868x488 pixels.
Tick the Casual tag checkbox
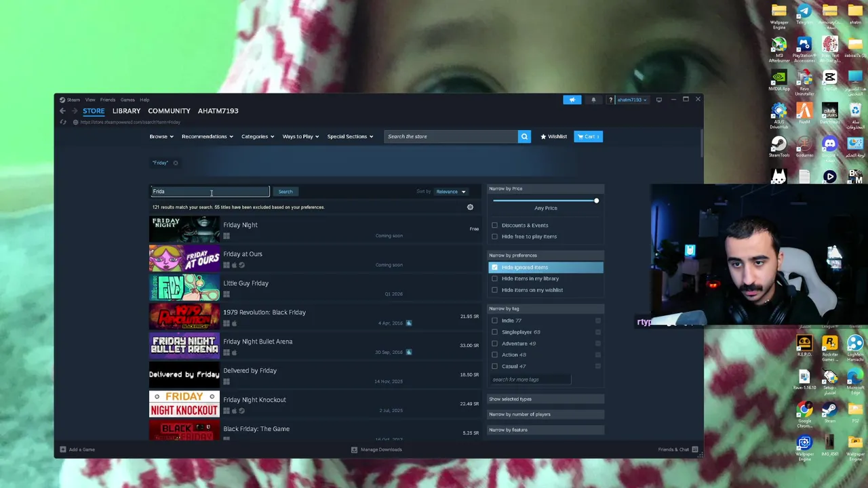[494, 366]
